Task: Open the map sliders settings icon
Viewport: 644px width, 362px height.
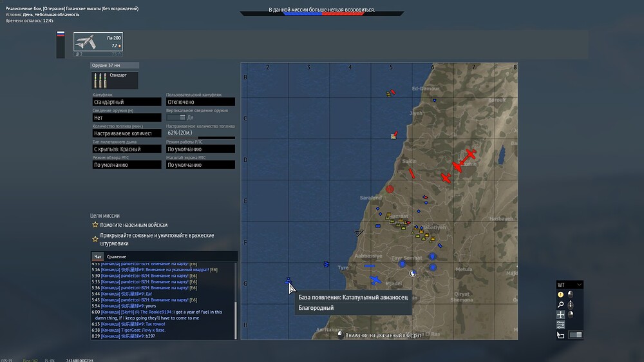Action: 561,325
